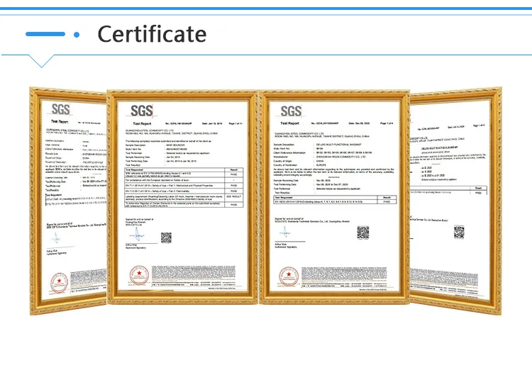Click the QR code on the rightmost certificate
The height and width of the screenshot is (392, 532).
[459, 232]
